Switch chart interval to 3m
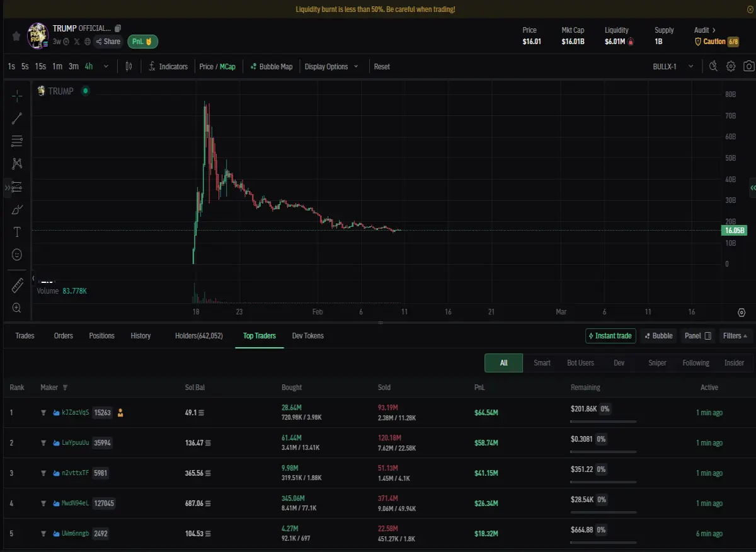The height and width of the screenshot is (552, 756). tap(74, 66)
